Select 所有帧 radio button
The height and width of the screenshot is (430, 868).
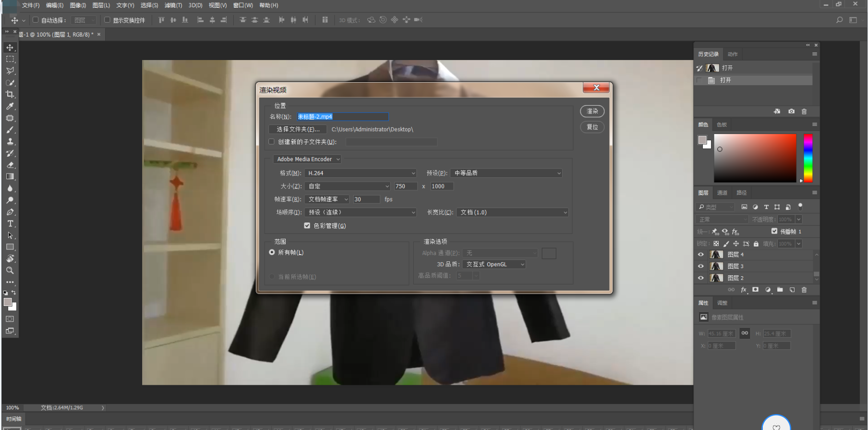(x=272, y=252)
